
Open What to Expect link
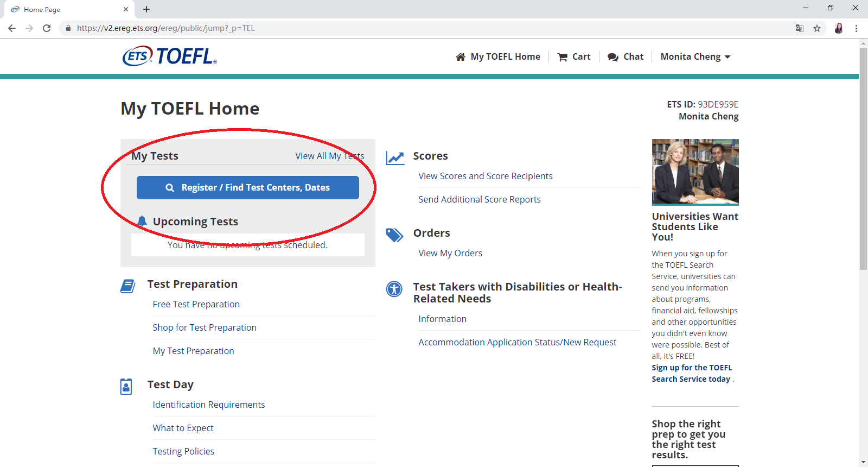183,428
